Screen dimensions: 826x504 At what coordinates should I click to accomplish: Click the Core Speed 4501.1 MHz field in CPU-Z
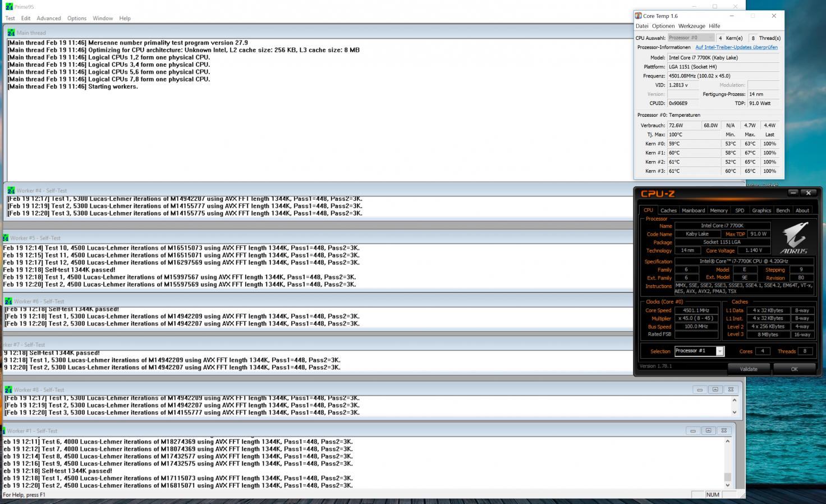[x=696, y=310]
